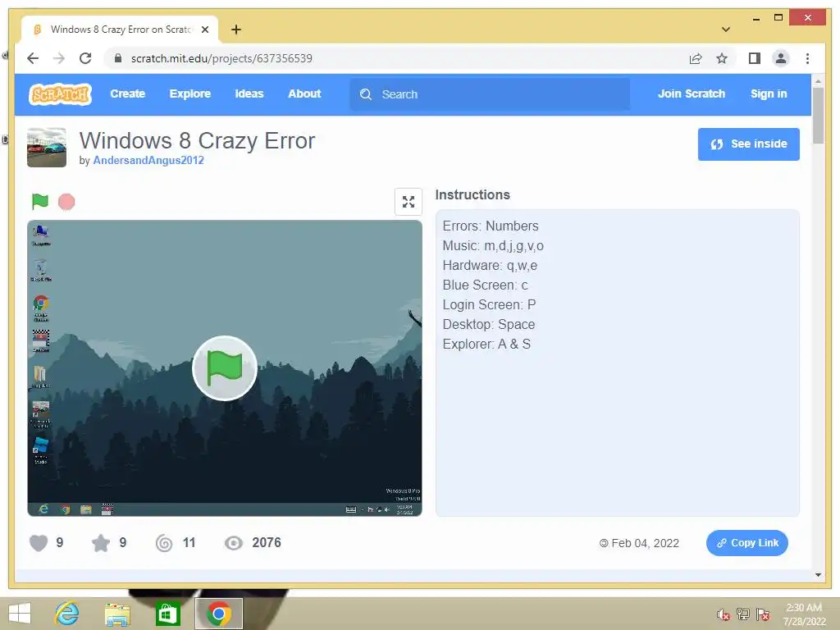Click the scrollbar up arrow
This screenshot has width=840, height=630.
(x=818, y=81)
